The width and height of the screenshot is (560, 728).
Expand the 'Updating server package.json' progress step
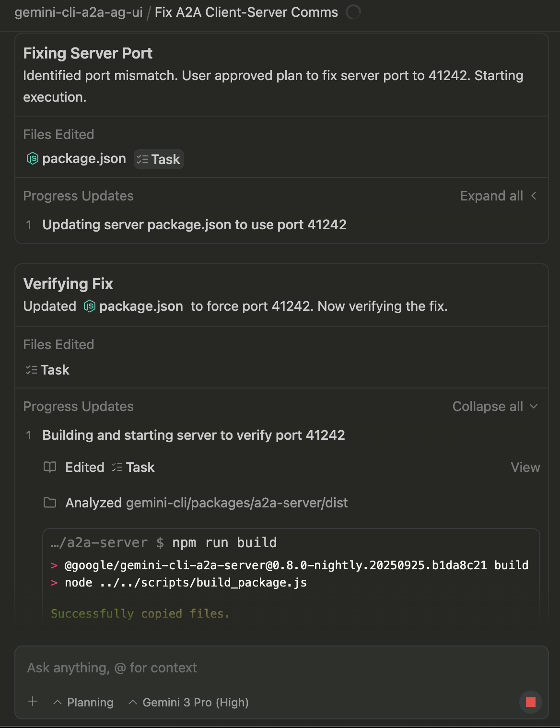pyautogui.click(x=195, y=224)
